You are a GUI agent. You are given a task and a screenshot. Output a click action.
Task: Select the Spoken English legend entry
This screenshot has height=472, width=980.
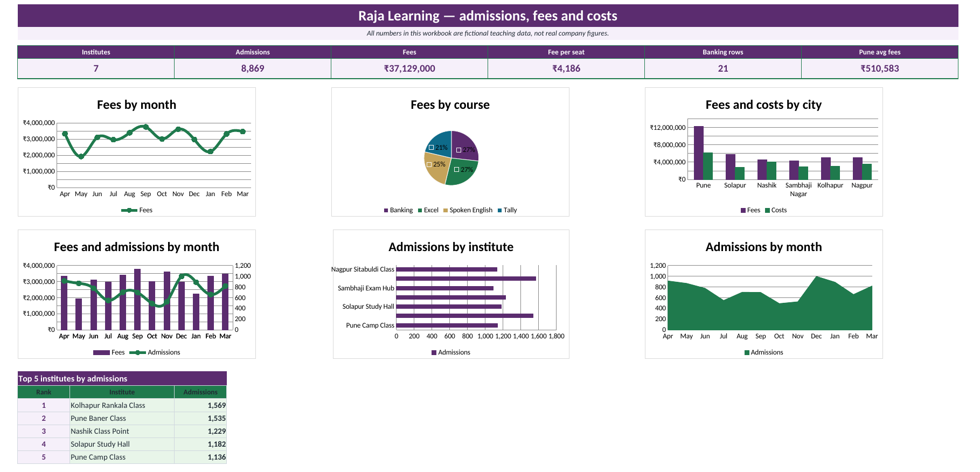pos(468,210)
